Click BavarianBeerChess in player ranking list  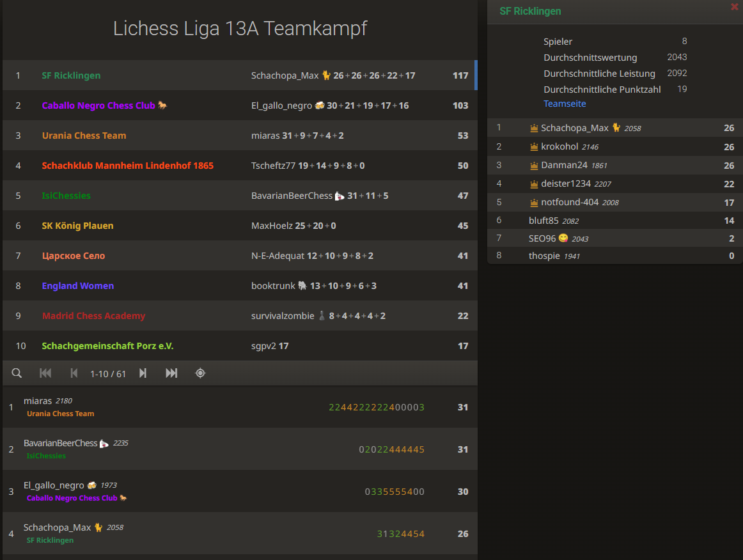click(x=60, y=443)
